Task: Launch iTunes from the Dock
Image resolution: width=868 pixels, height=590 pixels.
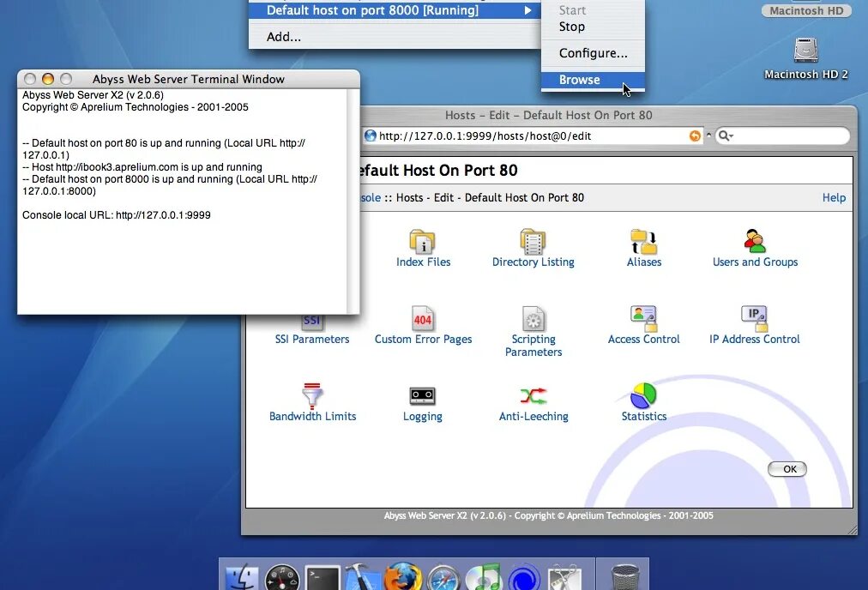Action: [x=483, y=578]
